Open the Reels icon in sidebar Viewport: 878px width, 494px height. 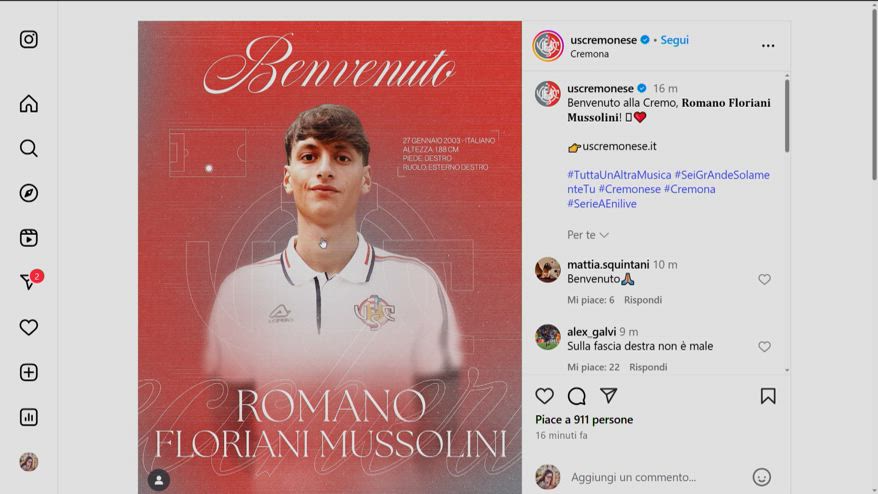pos(29,238)
